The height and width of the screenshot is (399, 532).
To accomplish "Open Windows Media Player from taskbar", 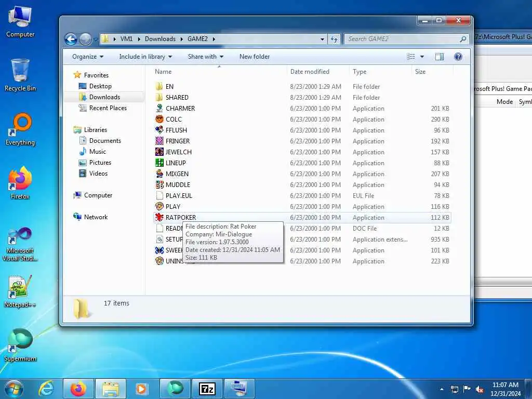I will click(x=142, y=389).
